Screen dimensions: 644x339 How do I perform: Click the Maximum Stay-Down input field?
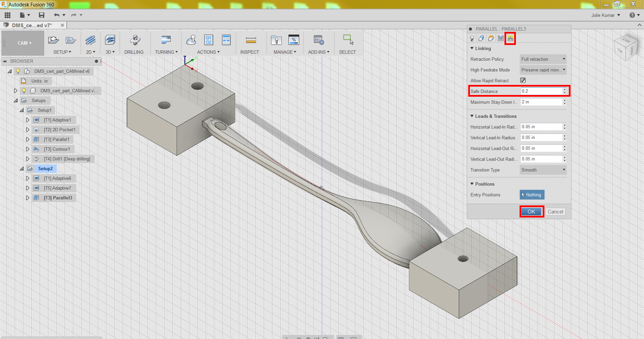click(541, 102)
